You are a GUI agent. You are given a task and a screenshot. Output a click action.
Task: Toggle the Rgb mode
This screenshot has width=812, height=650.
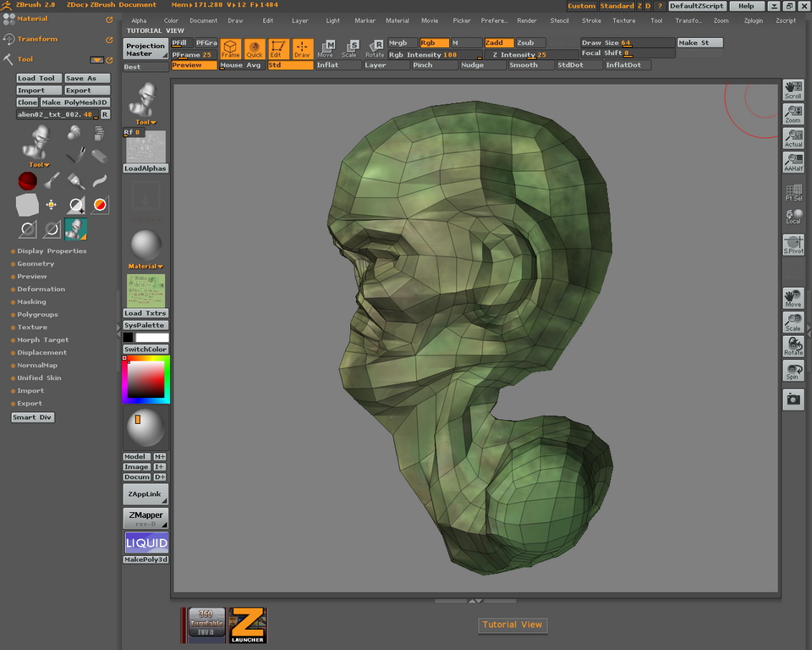coord(434,43)
